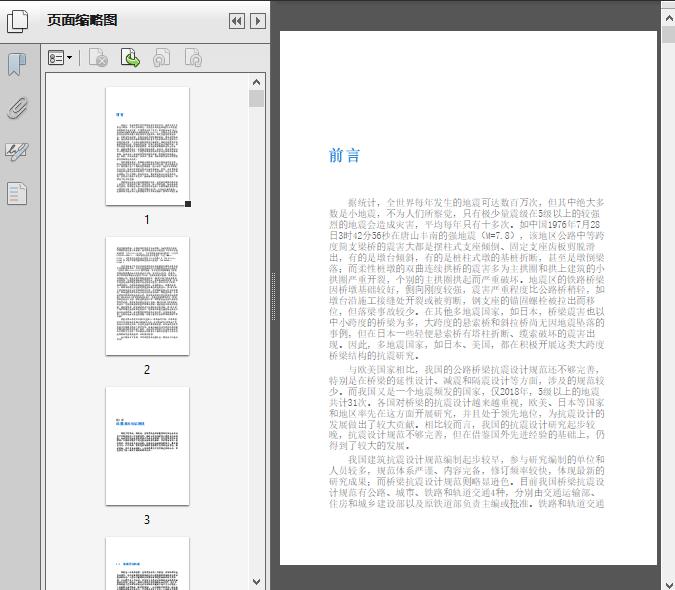The height and width of the screenshot is (590, 675).
Task: Collapse the page thumbnails panel
Action: (x=236, y=21)
